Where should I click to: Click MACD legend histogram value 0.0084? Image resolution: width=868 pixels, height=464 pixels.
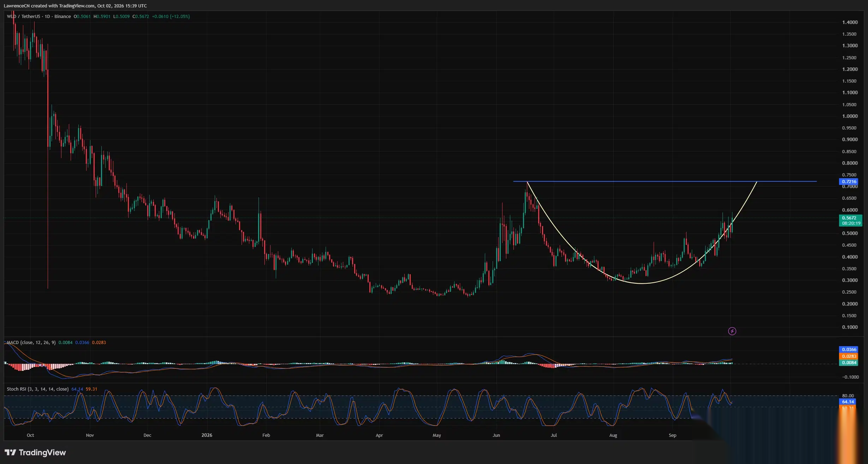tap(65, 342)
